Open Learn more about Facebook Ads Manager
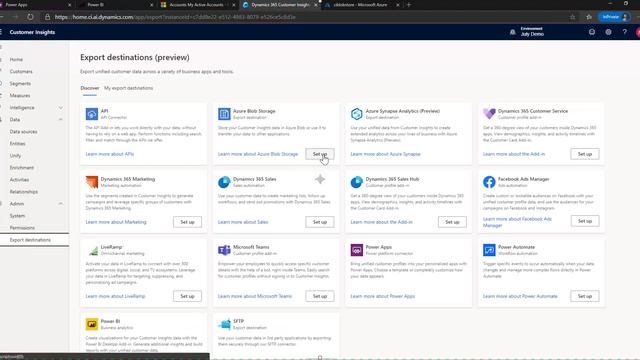640x360 pixels. point(517,222)
